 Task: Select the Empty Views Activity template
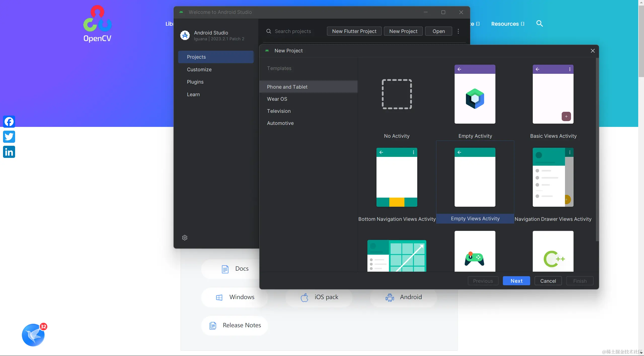pos(475,182)
